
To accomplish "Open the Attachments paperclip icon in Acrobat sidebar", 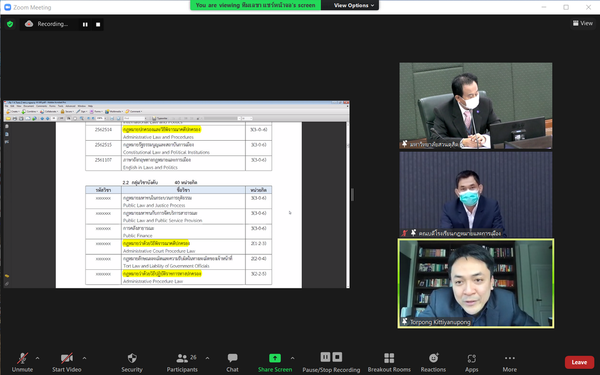I will click(x=7, y=284).
